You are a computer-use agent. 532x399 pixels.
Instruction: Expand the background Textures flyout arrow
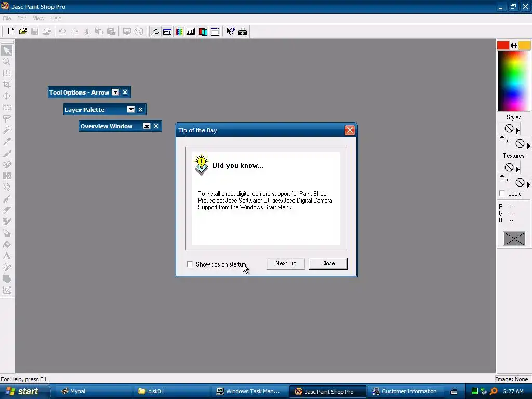click(528, 184)
